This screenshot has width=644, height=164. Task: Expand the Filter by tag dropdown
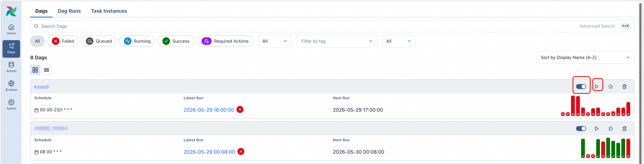point(337,41)
